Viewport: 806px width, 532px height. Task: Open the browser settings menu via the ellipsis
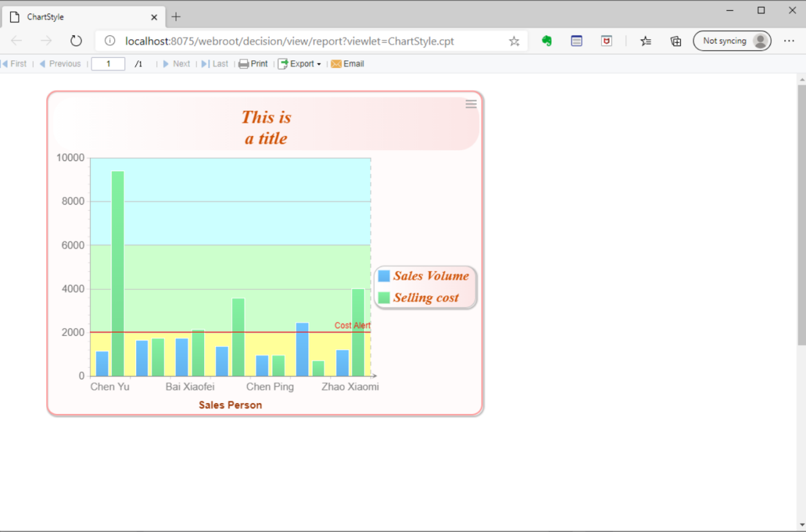pyautogui.click(x=789, y=40)
